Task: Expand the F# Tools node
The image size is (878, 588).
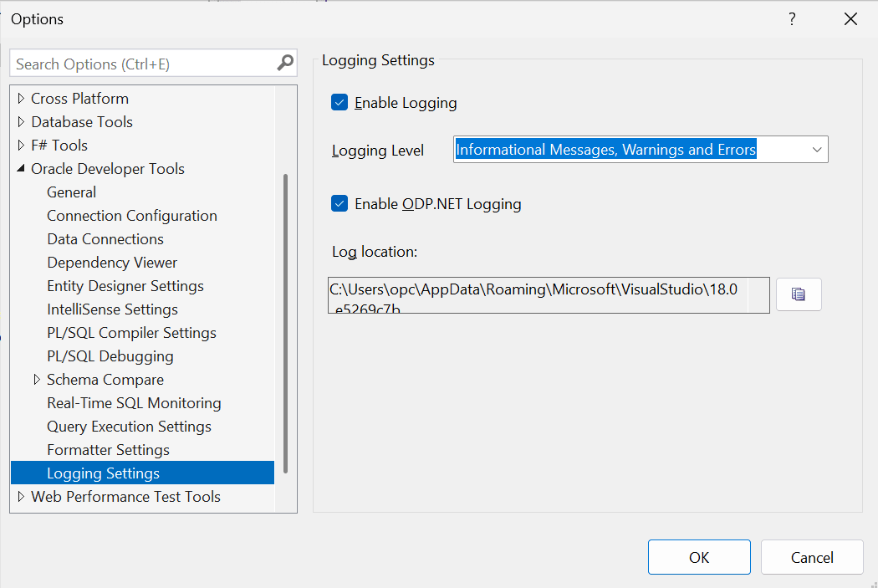Action: (21, 145)
